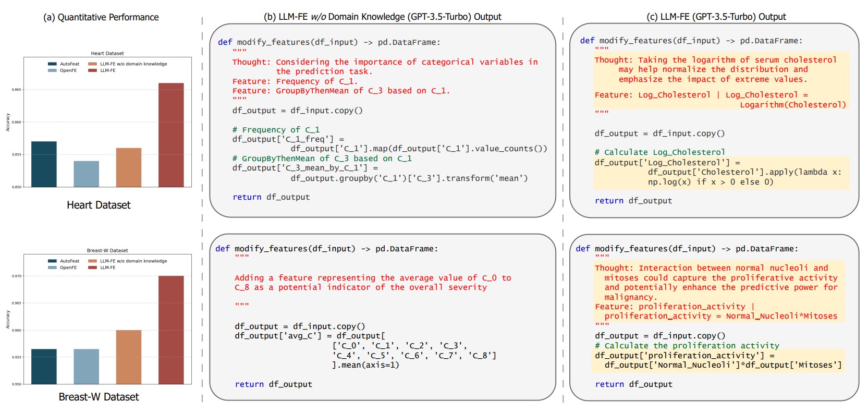The image size is (868, 413).
Task: Click the '(b) LLM-FE w/o Domain Knowledge' heading
Action: coord(382,17)
